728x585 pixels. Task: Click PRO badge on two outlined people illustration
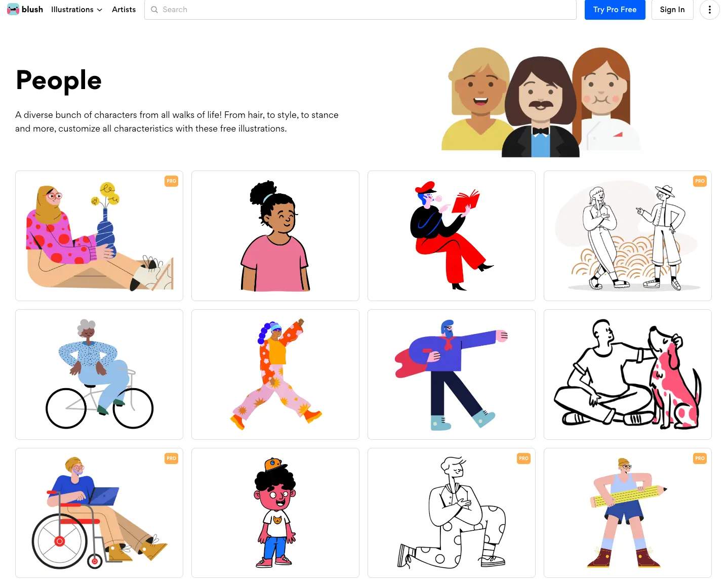click(x=700, y=181)
